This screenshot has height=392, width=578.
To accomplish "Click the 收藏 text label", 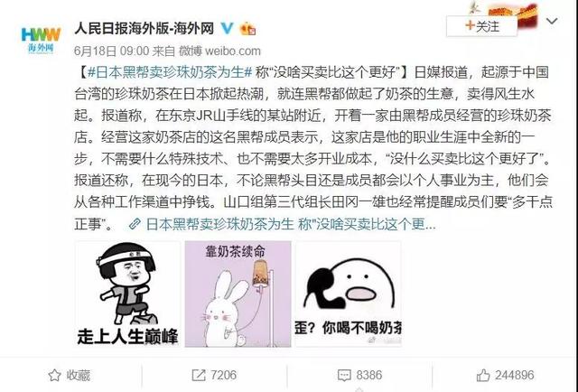I will (x=79, y=376).
